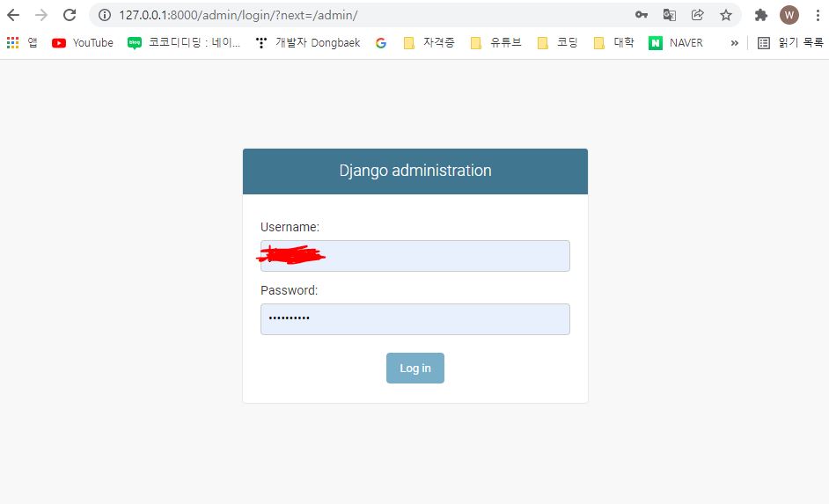Viewport: 829px width, 504px height.
Task: Reload the page with the refresh icon
Action: tap(70, 15)
